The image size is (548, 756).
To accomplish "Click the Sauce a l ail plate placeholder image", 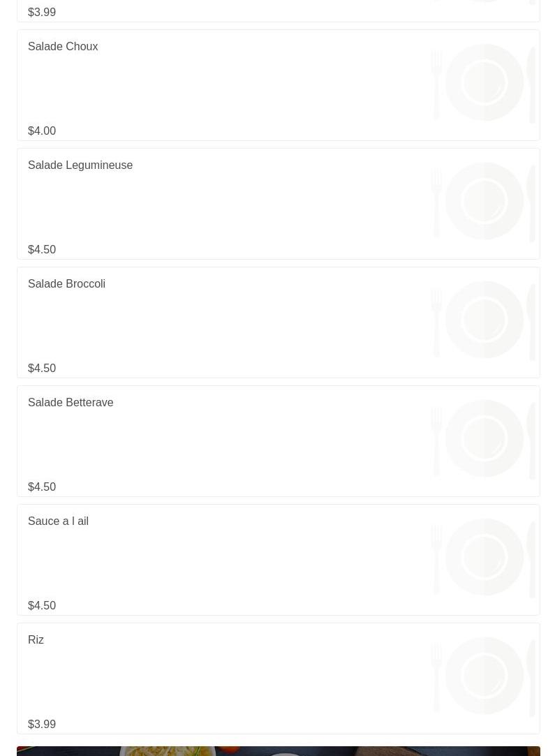I will coord(484,557).
